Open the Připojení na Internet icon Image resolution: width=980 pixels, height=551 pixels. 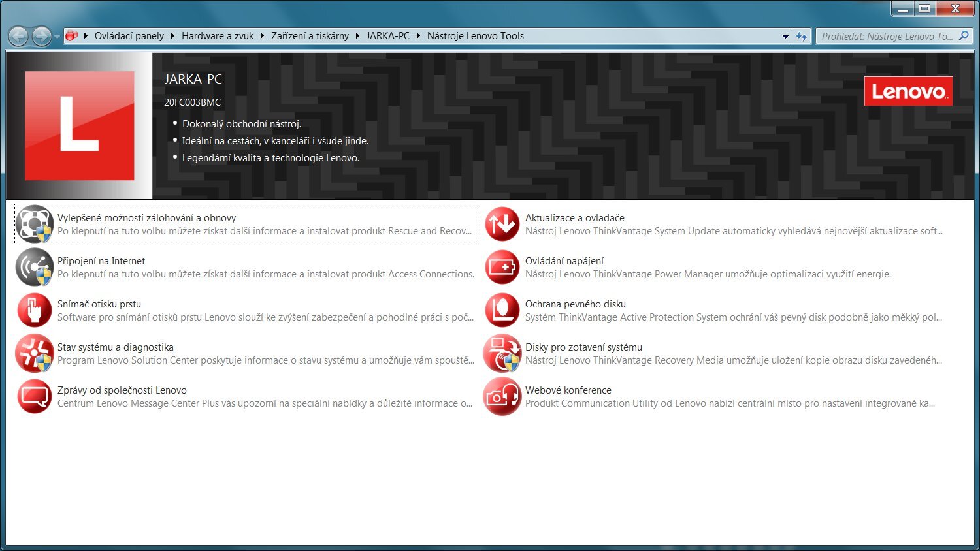tap(34, 267)
